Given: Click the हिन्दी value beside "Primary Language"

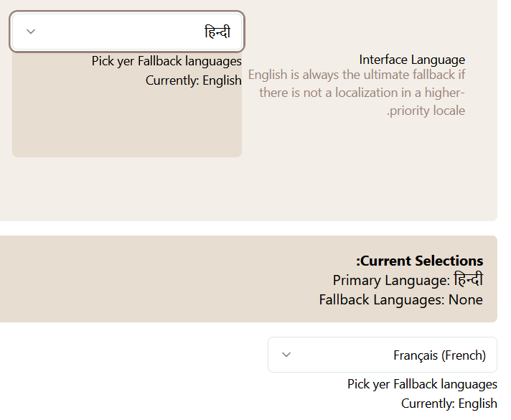Looking at the screenshot, I should click(468, 280).
